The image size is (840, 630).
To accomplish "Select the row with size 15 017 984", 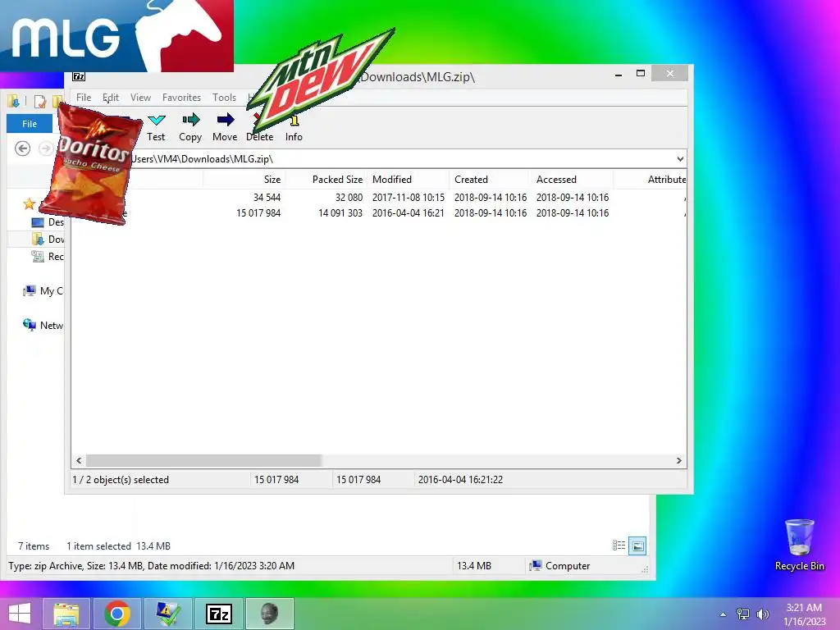I will tap(379, 213).
